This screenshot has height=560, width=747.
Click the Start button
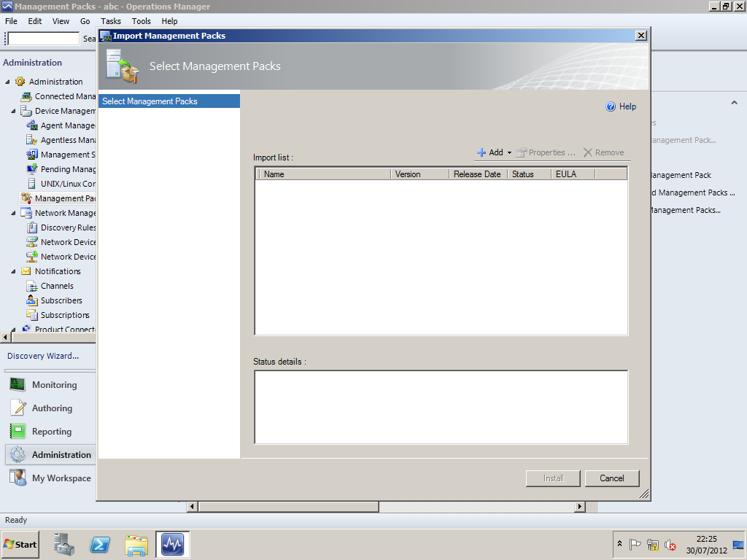coord(20,544)
